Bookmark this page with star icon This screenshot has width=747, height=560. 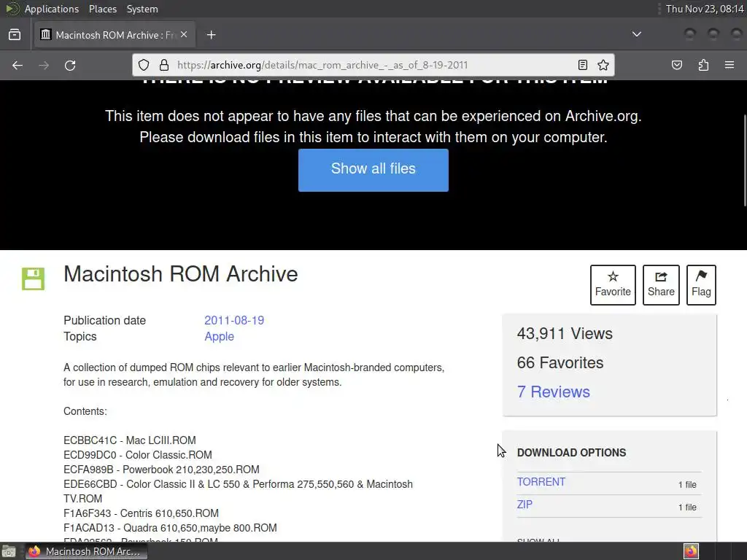click(x=603, y=65)
